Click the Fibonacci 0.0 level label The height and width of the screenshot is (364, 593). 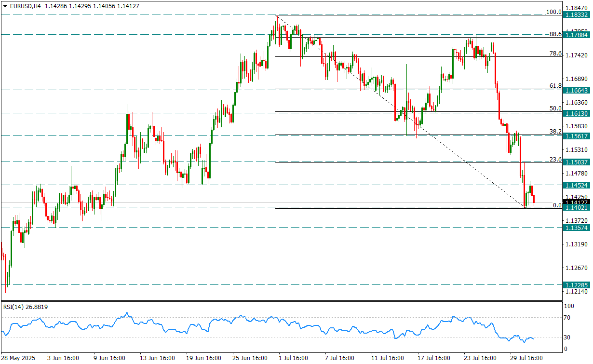pyautogui.click(x=557, y=205)
